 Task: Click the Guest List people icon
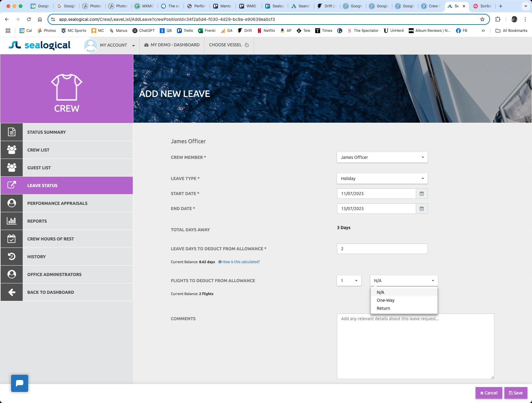(12, 168)
